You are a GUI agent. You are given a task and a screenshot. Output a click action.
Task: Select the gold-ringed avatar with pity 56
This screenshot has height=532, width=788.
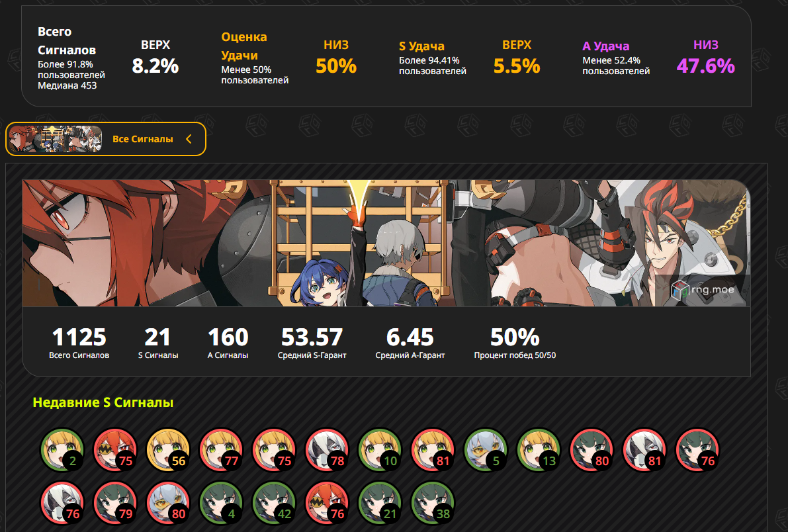168,450
